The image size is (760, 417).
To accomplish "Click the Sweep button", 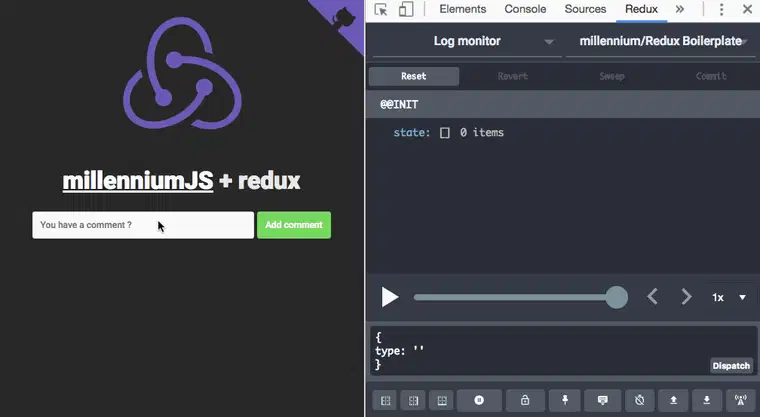I will pyautogui.click(x=612, y=76).
